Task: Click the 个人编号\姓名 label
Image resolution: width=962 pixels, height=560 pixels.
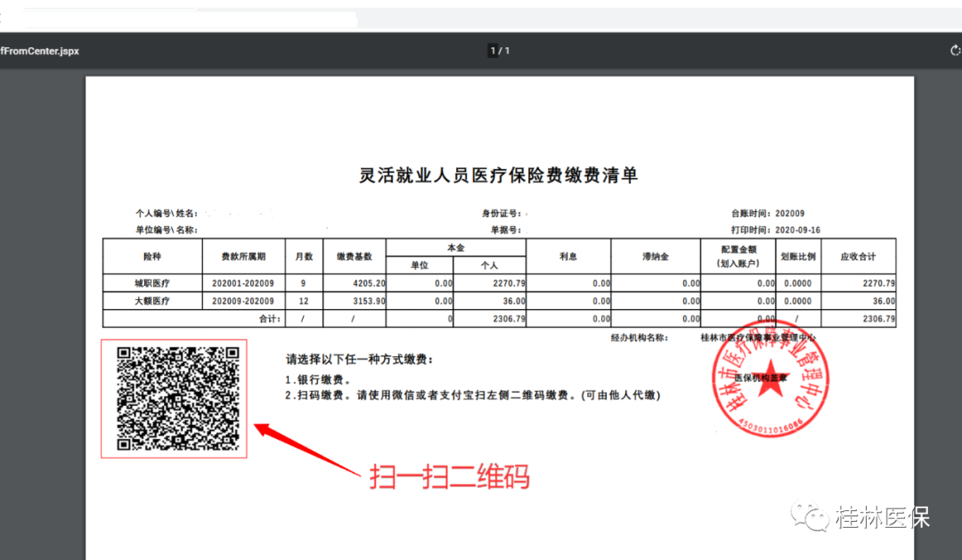Action: click(x=167, y=214)
